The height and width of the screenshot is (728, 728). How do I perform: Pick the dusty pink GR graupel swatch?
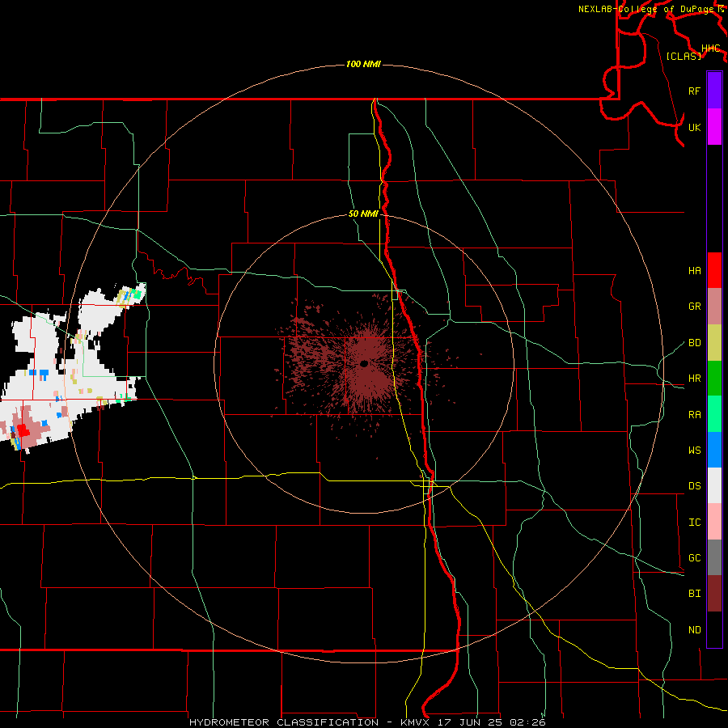click(x=714, y=306)
